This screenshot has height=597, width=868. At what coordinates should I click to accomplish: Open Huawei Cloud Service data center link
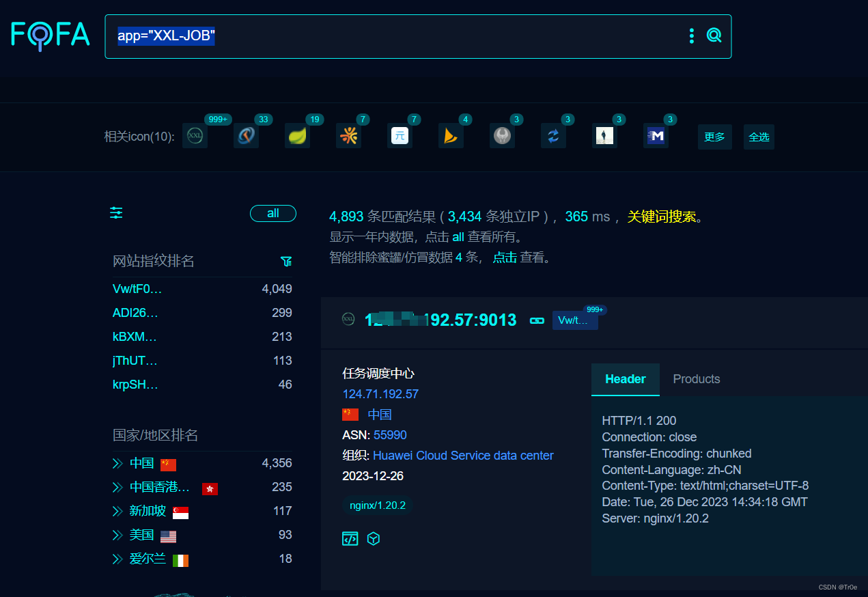pos(463,456)
